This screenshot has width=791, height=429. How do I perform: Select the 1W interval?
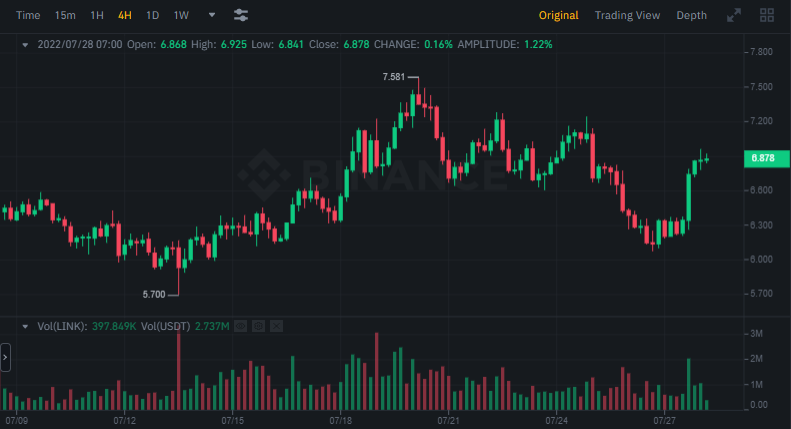click(x=181, y=15)
